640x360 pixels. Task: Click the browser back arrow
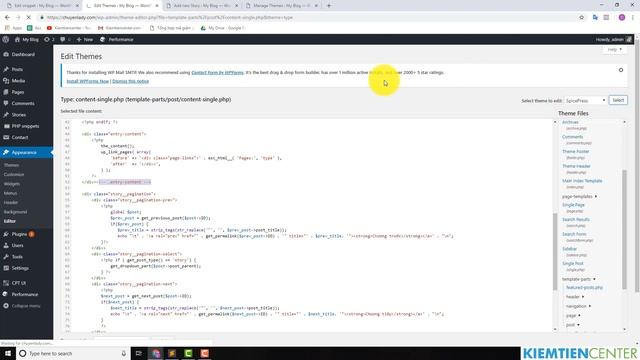click(7, 18)
